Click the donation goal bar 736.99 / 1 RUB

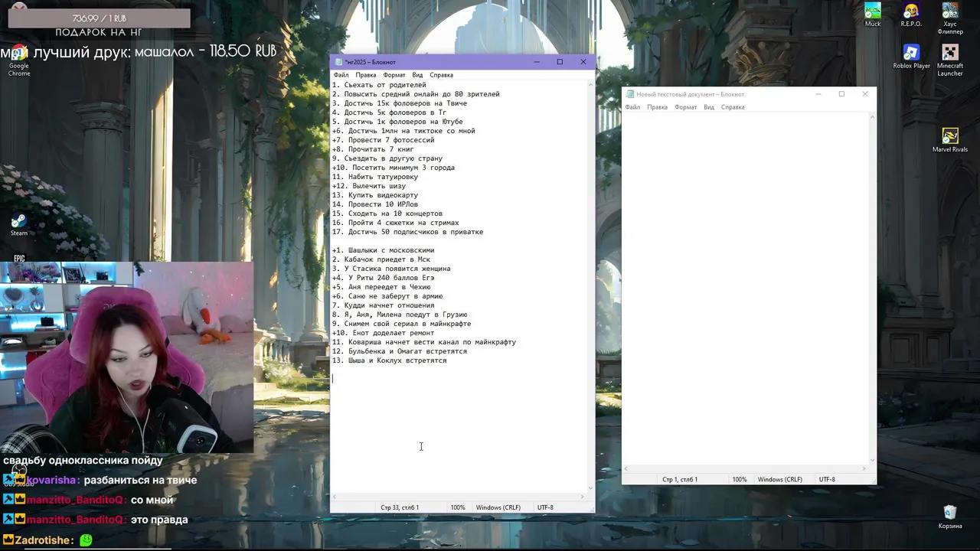(x=99, y=18)
